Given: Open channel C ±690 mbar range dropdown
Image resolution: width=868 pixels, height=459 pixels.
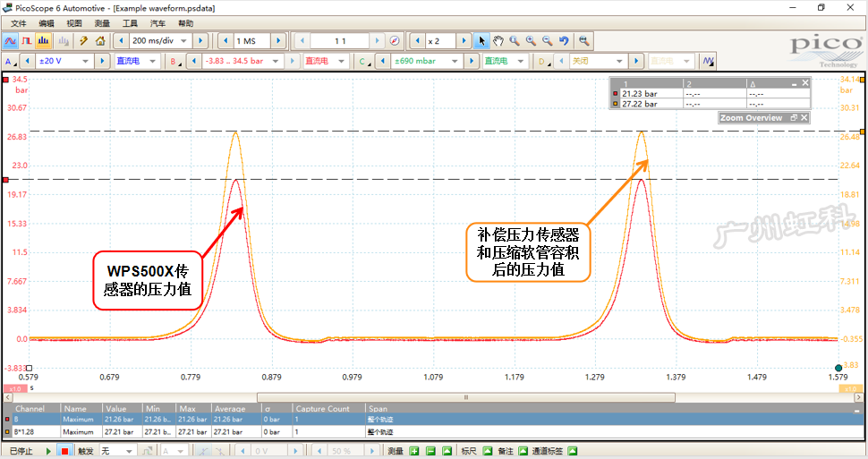Looking at the screenshot, I should click(x=455, y=61).
